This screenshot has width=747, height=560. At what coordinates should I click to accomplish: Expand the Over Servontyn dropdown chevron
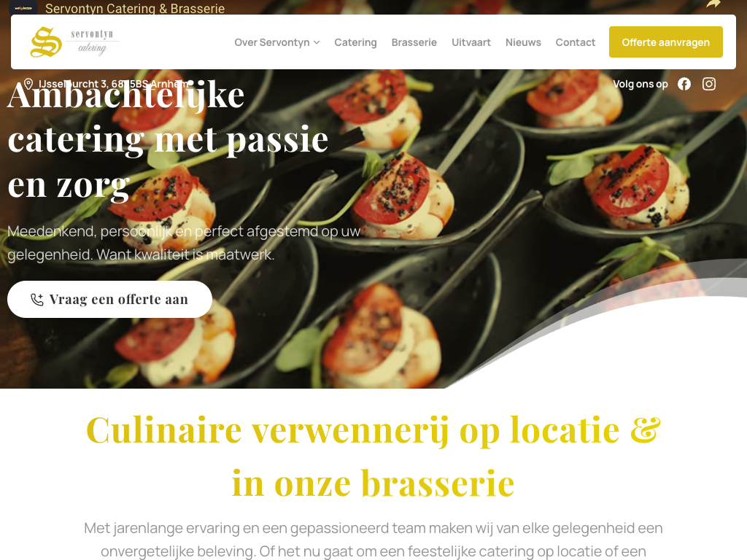coord(317,42)
